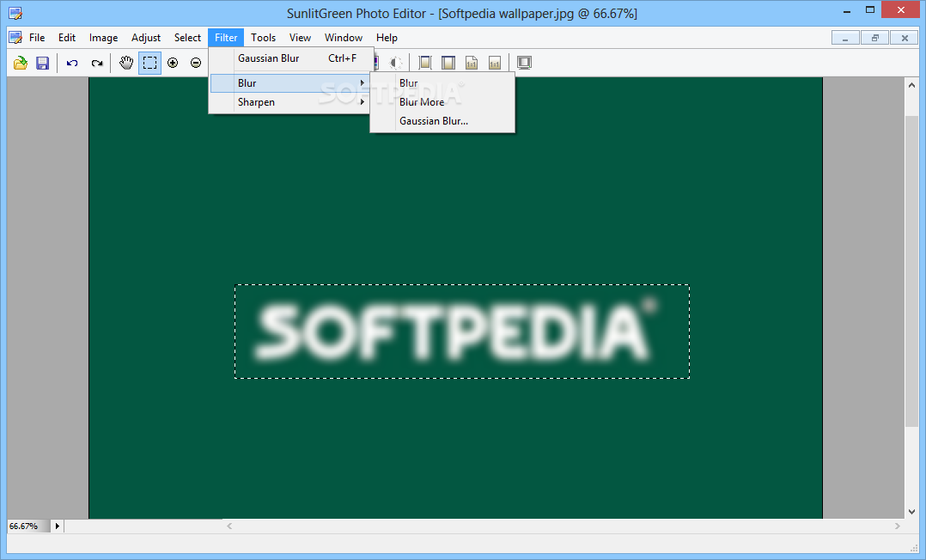
Task: Click the horizontal scrollbar left arrow
Action: pyautogui.click(x=229, y=526)
